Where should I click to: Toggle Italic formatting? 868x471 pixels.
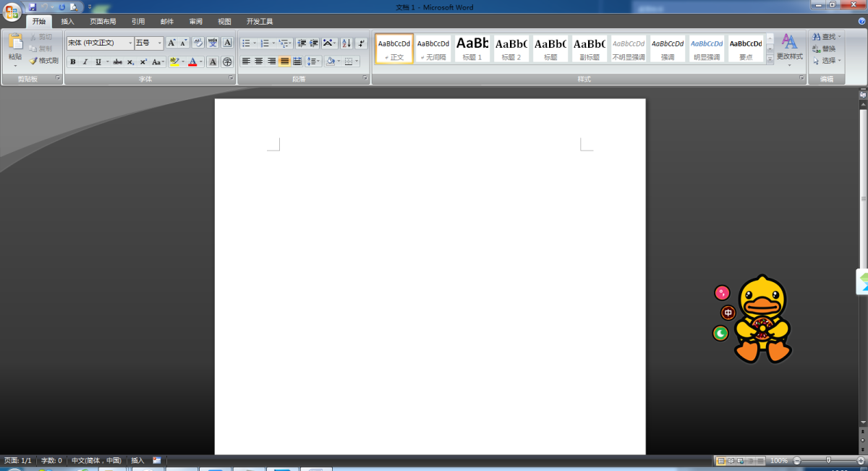pos(85,62)
